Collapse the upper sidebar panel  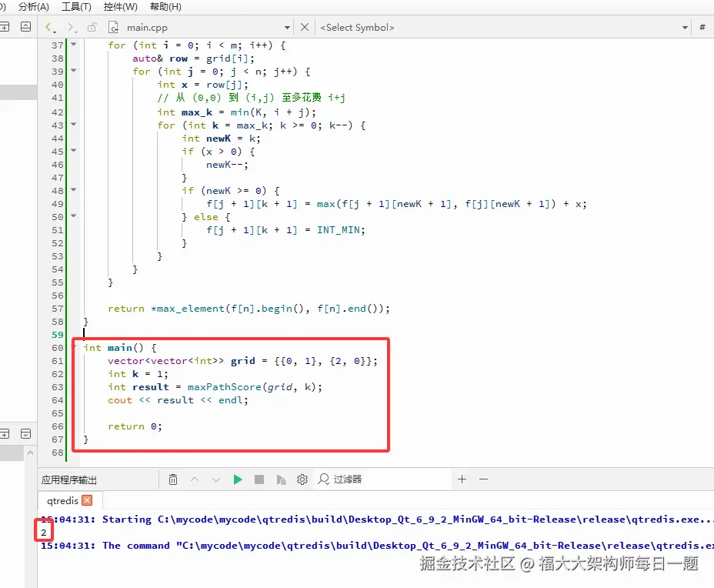(26, 27)
